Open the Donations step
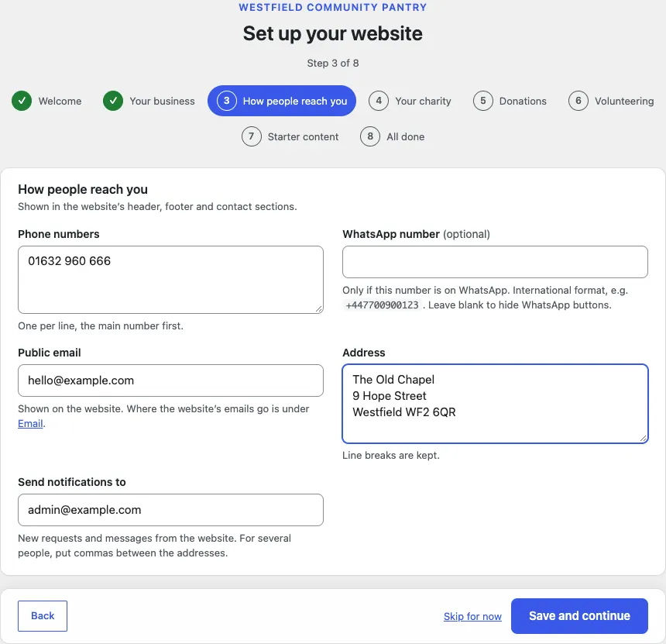 pos(510,101)
